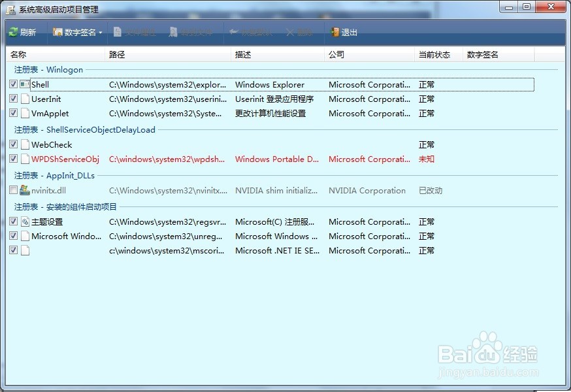This screenshot has height=392, width=571.
Task: Uncheck the WebCheck checkbox
Action: [14, 144]
